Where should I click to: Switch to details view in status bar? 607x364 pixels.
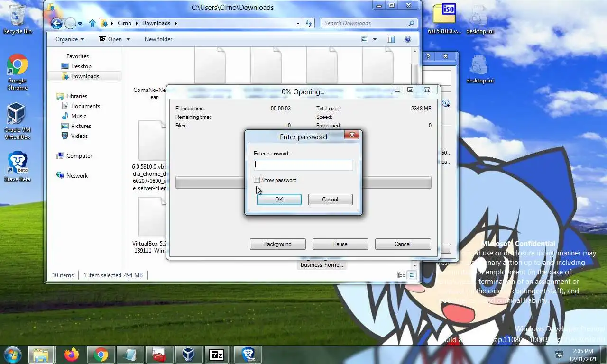[x=401, y=275]
